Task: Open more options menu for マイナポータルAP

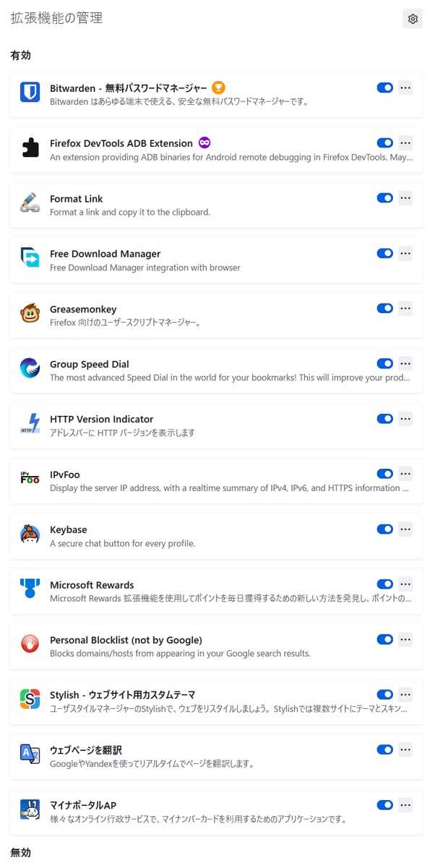Action: click(x=405, y=805)
